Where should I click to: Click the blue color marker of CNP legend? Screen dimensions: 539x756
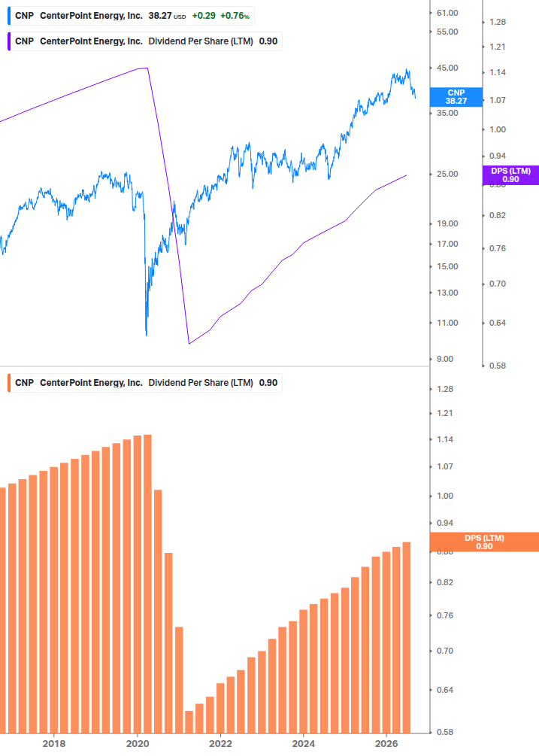(x=9, y=16)
